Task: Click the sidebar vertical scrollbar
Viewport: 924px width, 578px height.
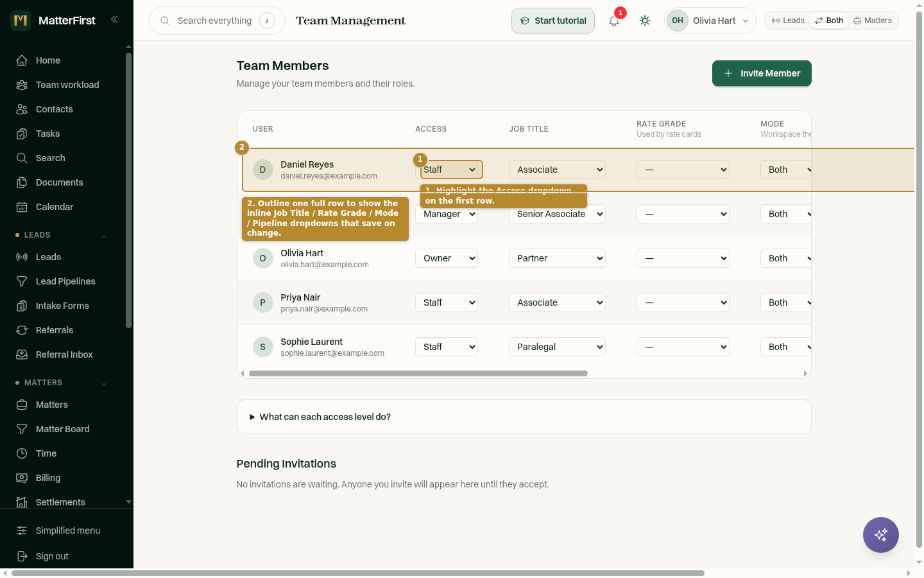Action: [x=128, y=190]
